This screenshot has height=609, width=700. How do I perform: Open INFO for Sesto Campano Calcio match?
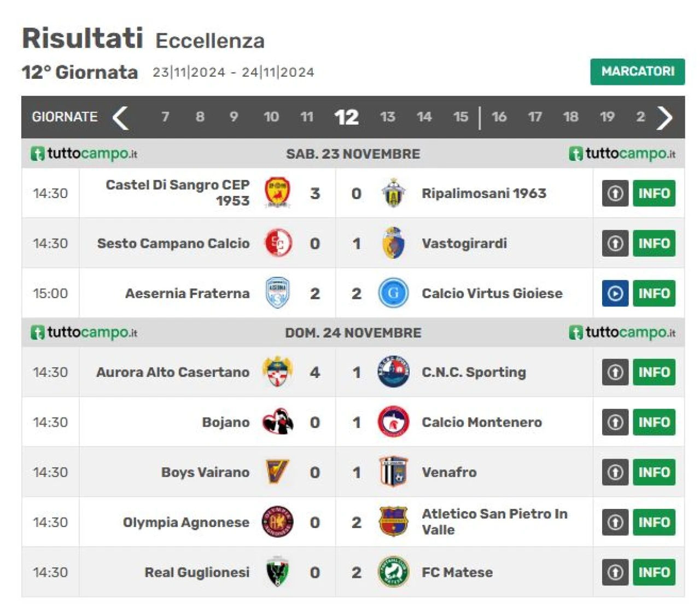654,243
